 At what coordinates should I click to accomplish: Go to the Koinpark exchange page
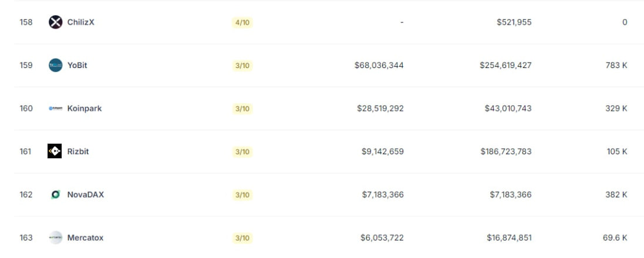pos(85,108)
